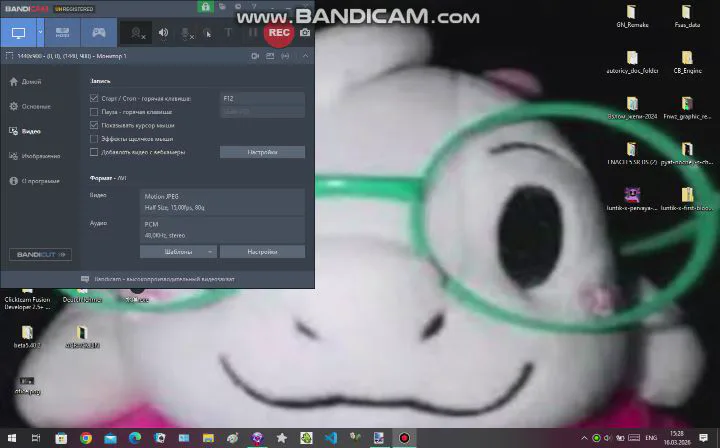Screen dimensions: 720x448
Task: Open the Fnwz_graphic_re... desktop folder
Action: (x=687, y=108)
